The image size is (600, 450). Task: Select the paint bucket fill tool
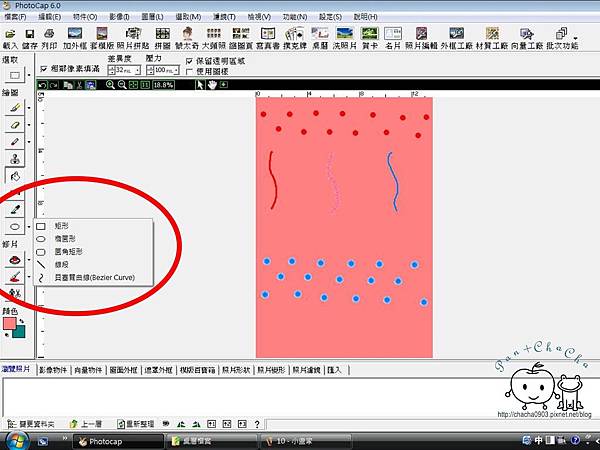coord(15,176)
